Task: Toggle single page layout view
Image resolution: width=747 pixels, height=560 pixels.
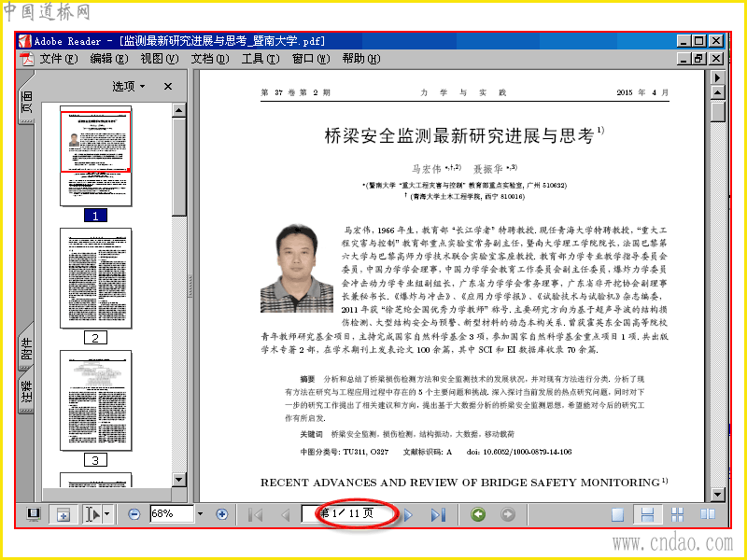Action: (x=618, y=515)
